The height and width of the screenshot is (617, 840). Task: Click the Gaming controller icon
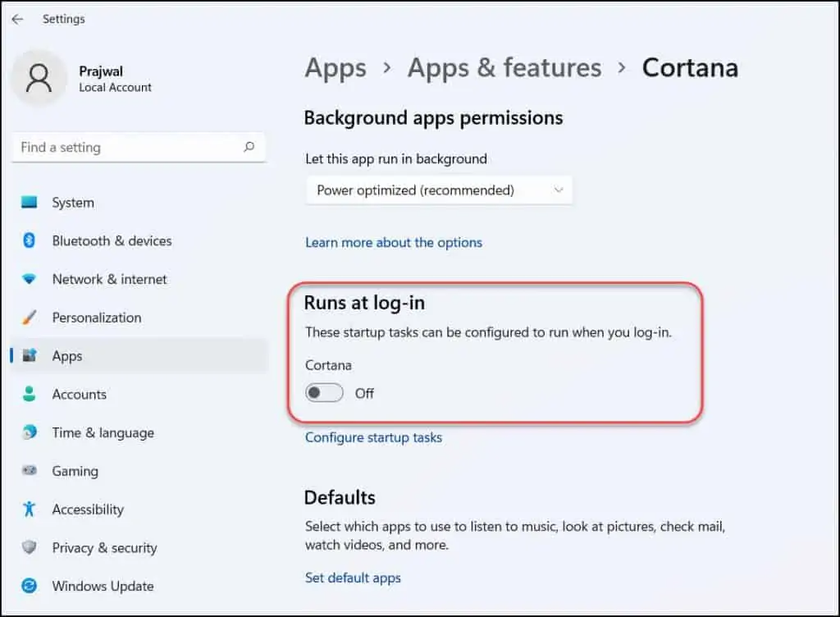30,471
